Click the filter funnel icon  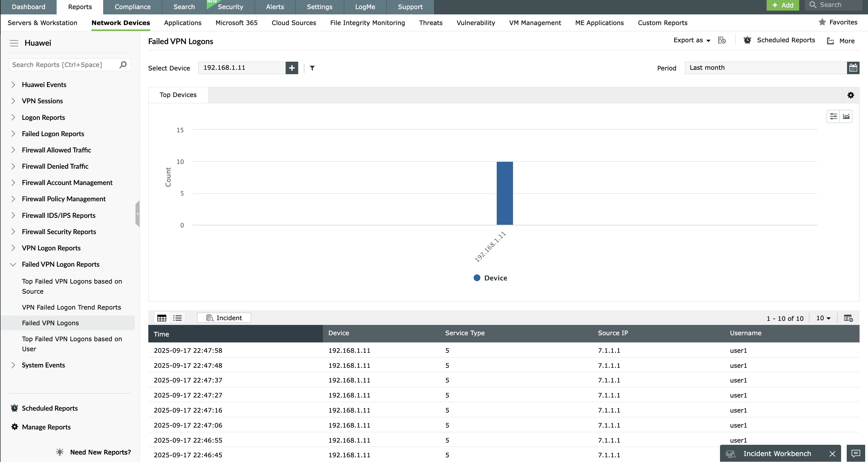312,68
